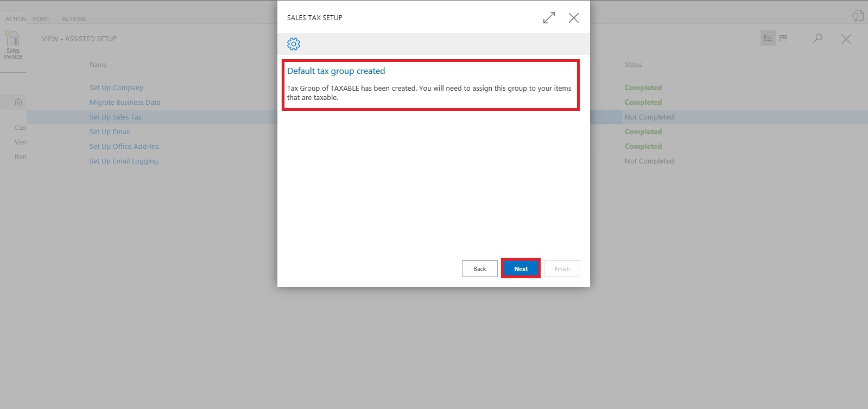Close the Assisted Setup view
Image resolution: width=868 pixels, height=409 pixels.
846,39
